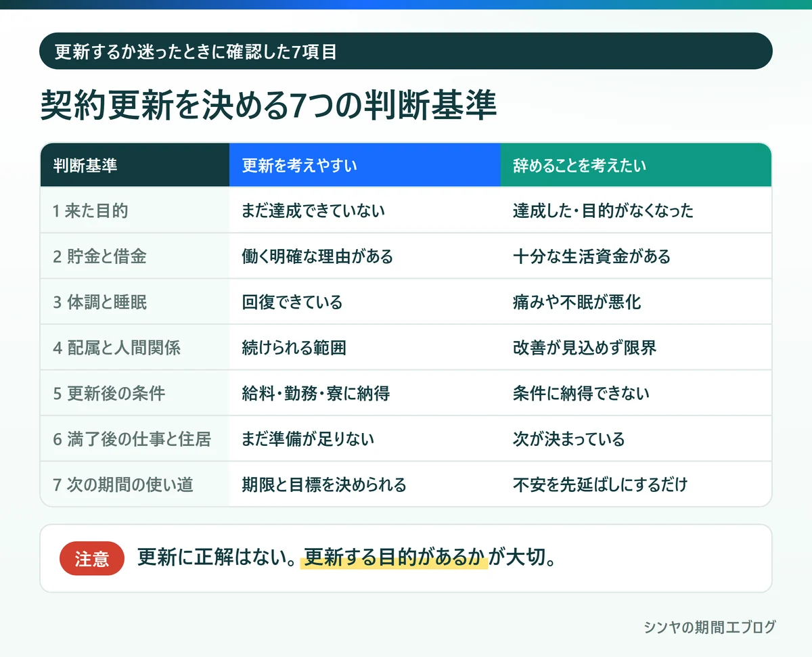This screenshot has width=812, height=657.
Task: Click the highlighted phrase '更新する目的があるか'
Action: point(394,559)
